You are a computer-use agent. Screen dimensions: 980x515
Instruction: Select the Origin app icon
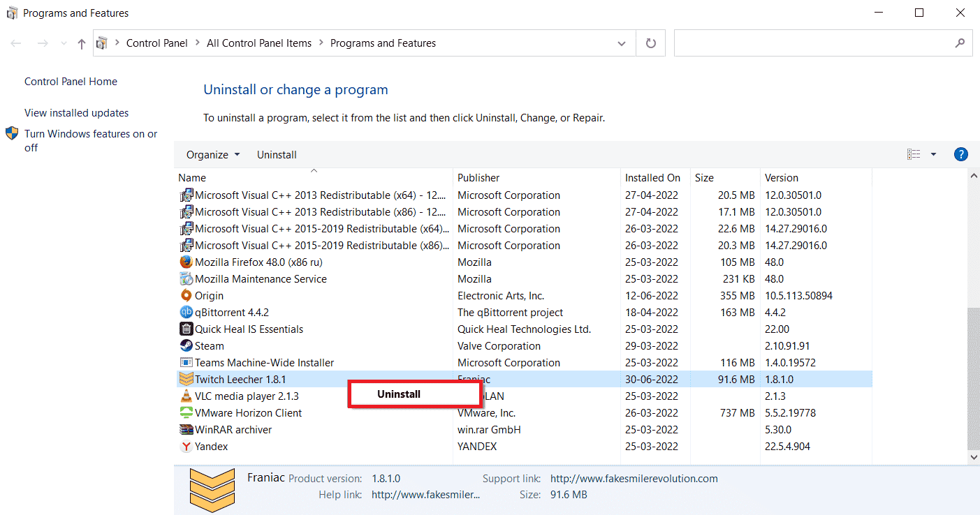[186, 296]
